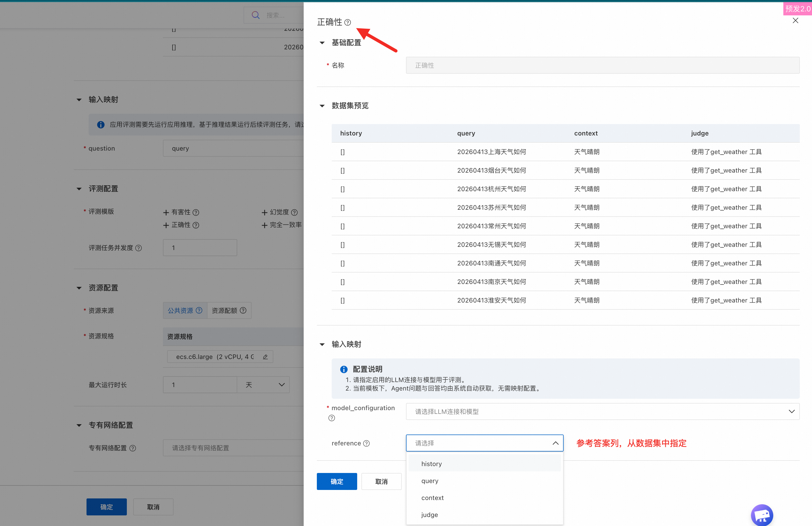Choose judge option in reference list
The image size is (812, 526).
pyautogui.click(x=485, y=515)
